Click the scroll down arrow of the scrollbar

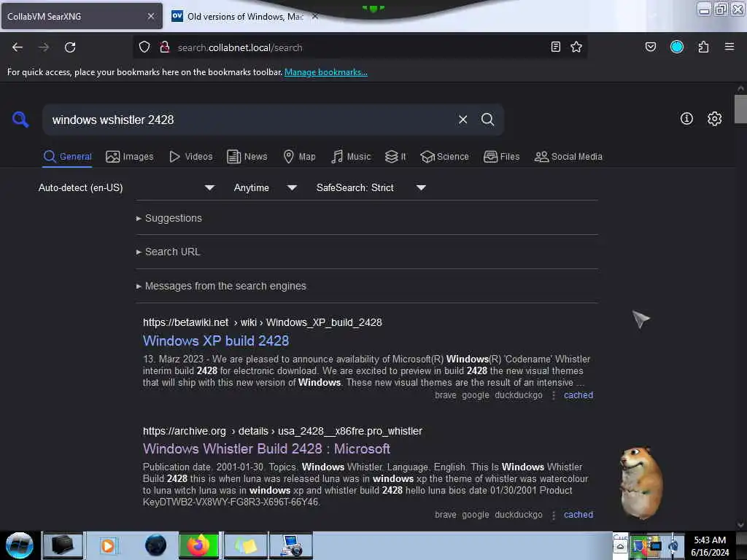coord(740,525)
